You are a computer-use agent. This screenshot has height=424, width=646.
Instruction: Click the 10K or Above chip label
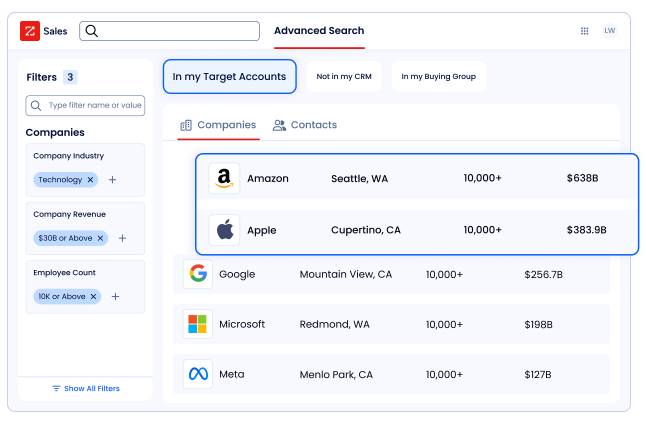(x=62, y=296)
